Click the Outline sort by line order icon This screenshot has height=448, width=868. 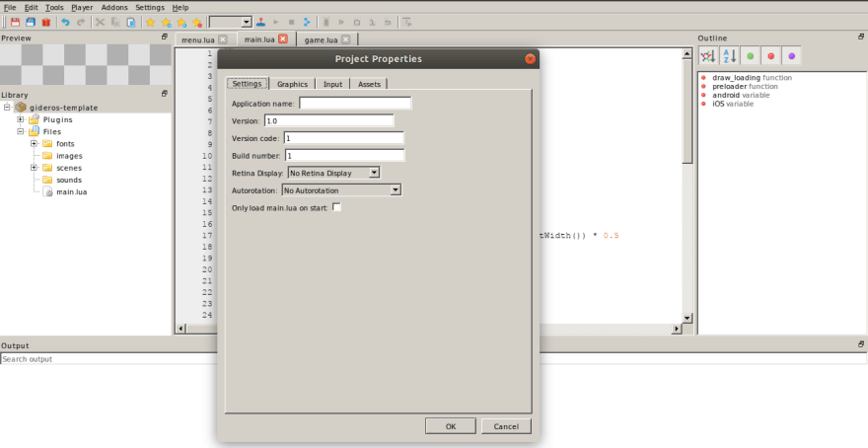[708, 56]
